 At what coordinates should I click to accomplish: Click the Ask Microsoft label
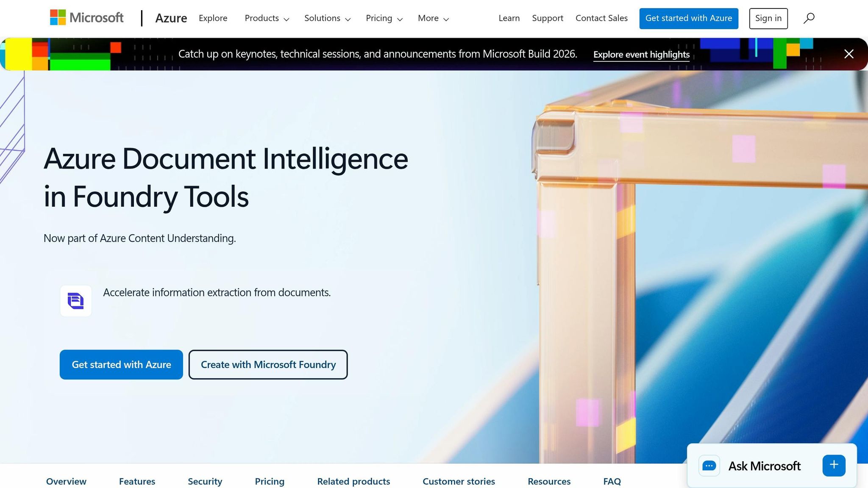coord(765,466)
